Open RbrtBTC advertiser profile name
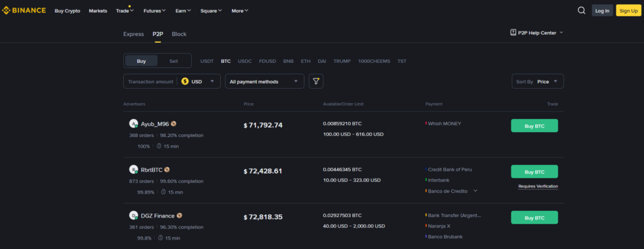Screen dimensions: 644x249 point(152,169)
